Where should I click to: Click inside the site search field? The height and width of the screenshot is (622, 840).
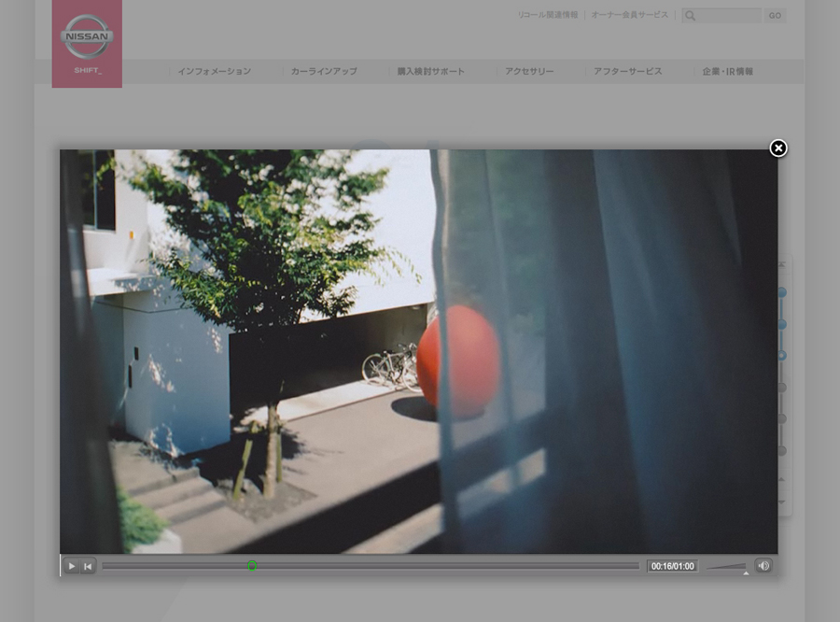coord(728,16)
